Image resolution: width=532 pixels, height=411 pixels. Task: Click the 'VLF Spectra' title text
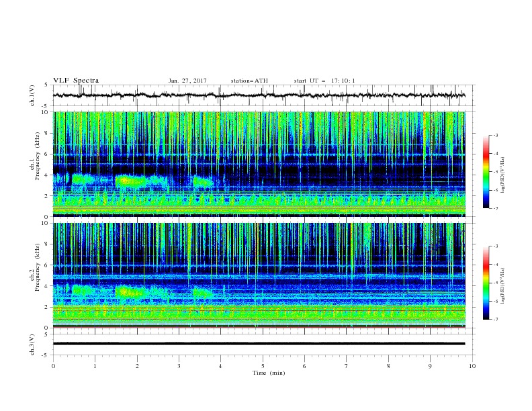coord(76,81)
